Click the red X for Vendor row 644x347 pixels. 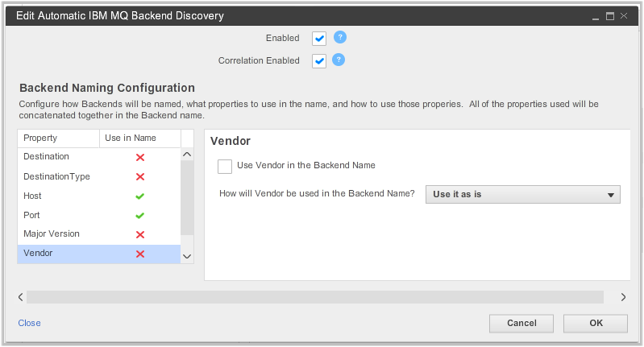pos(140,254)
